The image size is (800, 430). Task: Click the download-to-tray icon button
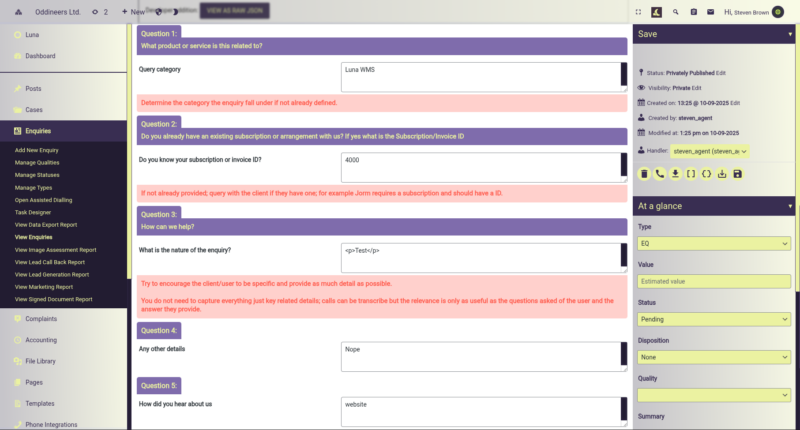(x=722, y=174)
